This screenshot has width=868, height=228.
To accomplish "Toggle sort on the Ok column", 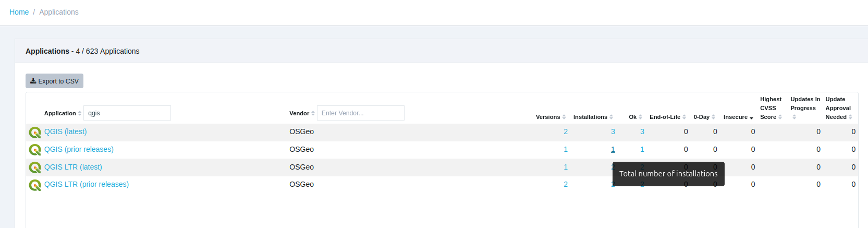I will coord(640,117).
